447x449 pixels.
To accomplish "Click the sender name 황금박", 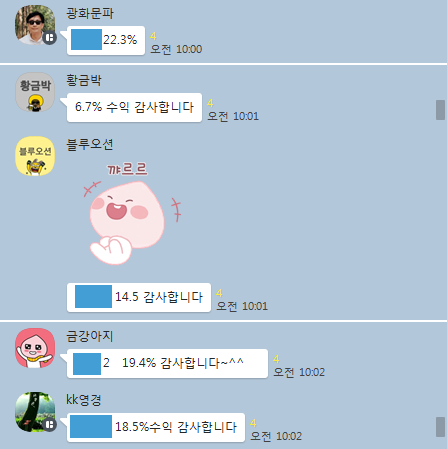I will click(x=84, y=80).
